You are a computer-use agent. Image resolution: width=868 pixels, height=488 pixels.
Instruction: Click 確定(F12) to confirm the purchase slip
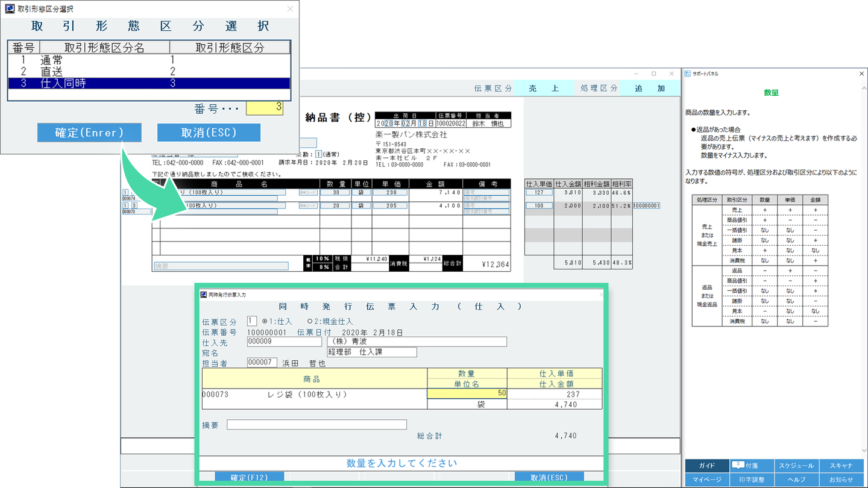tap(249, 477)
